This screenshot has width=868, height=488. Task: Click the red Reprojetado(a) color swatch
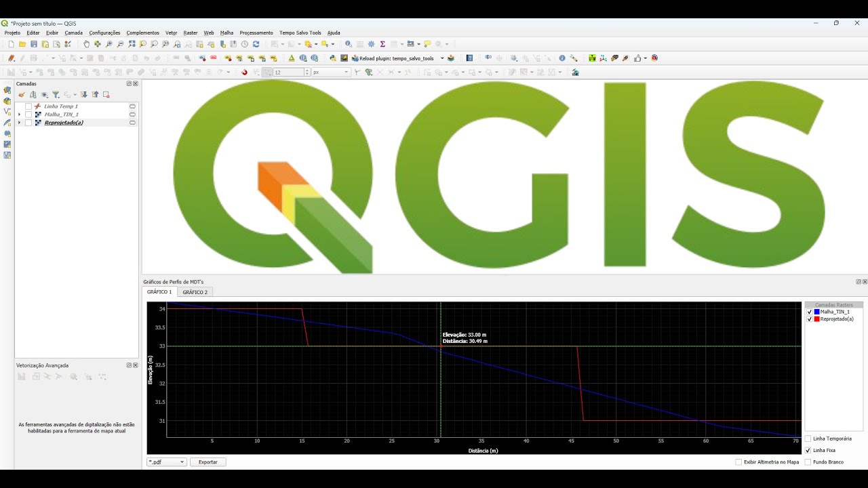(817, 319)
